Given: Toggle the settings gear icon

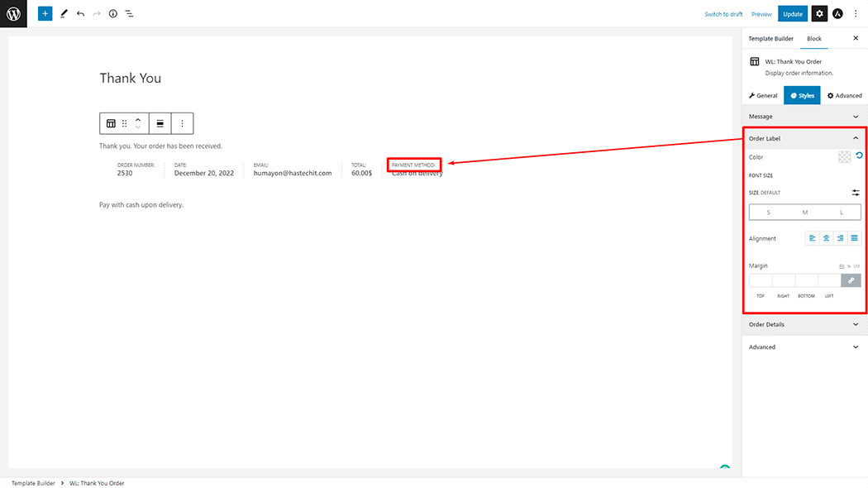Looking at the screenshot, I should click(x=818, y=14).
